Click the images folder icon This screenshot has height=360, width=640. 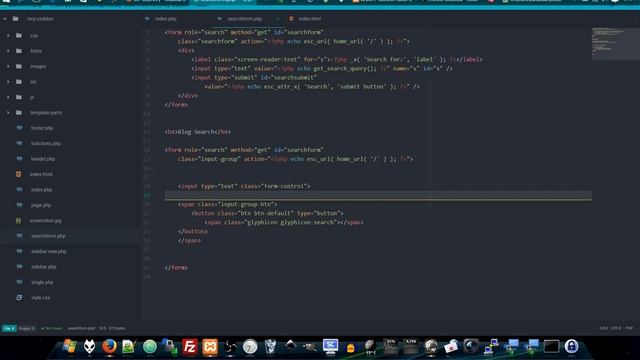coord(19,66)
